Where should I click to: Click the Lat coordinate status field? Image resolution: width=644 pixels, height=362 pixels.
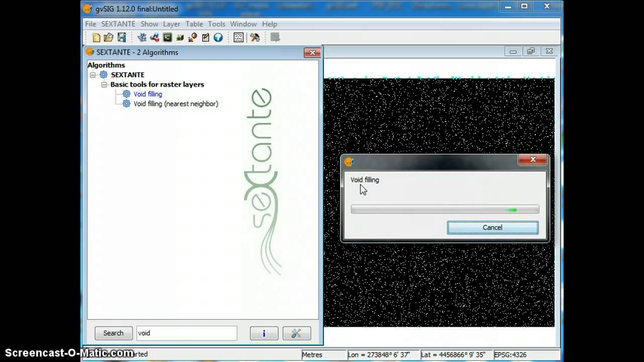(x=456, y=354)
